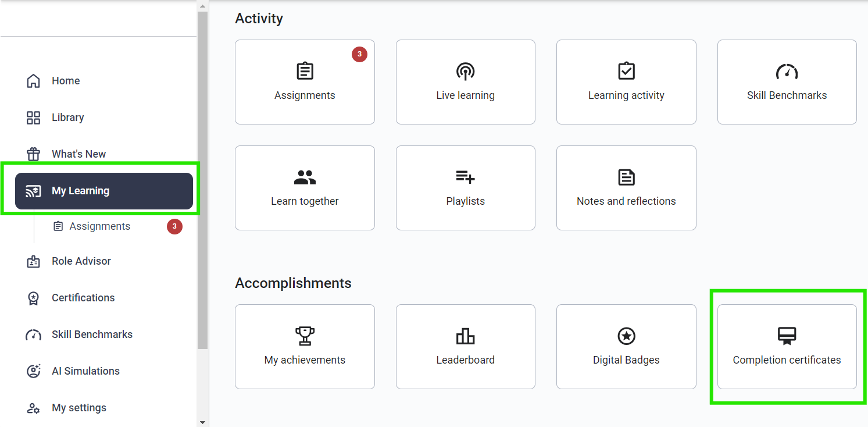Open the Skill Benchmarks activity card

(787, 82)
